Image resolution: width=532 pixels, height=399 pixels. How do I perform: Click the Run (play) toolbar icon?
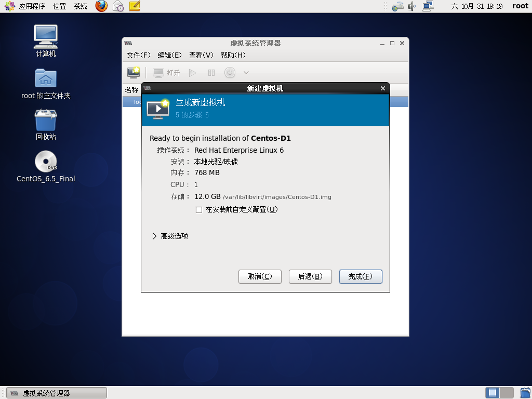point(192,73)
